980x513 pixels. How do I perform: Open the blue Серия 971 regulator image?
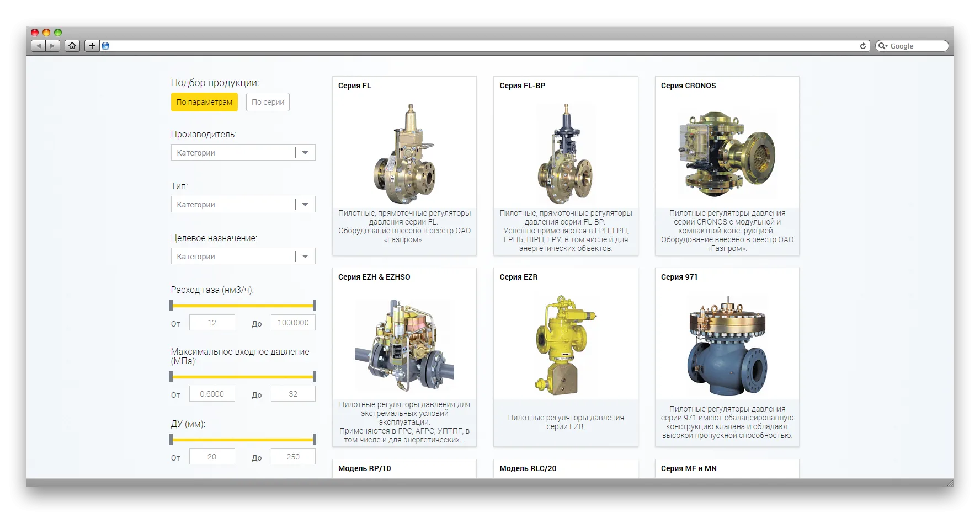point(727,345)
